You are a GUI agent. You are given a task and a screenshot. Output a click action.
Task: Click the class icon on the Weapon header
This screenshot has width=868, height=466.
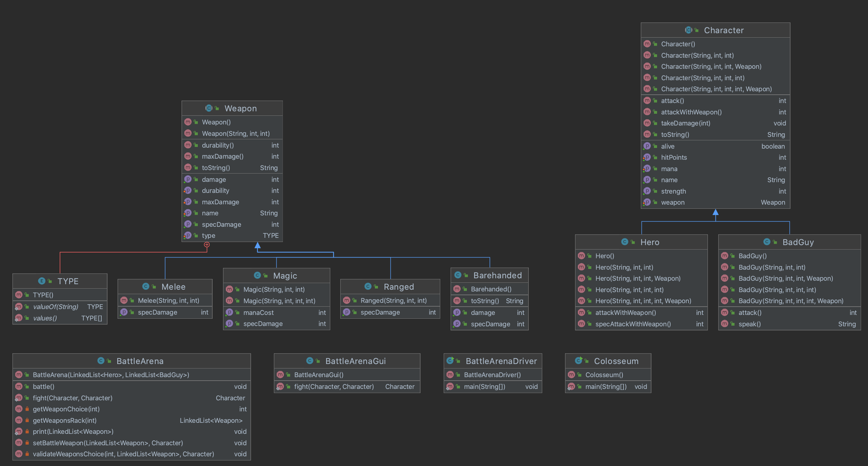[209, 108]
